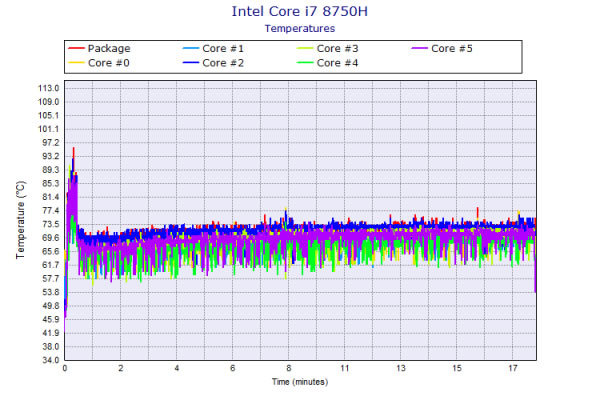Viewport: 600px width, 400px height.
Task: Click the 38.0 y-axis value
Action: [51, 346]
